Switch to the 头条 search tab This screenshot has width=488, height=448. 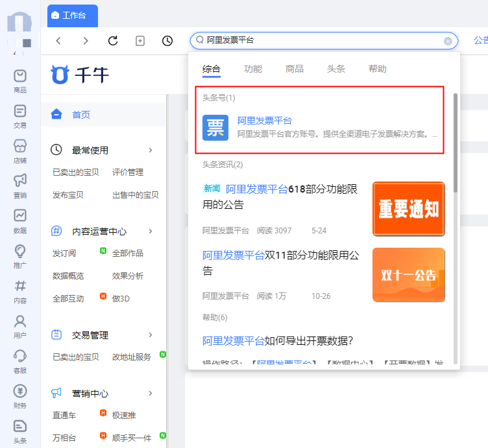(x=336, y=69)
